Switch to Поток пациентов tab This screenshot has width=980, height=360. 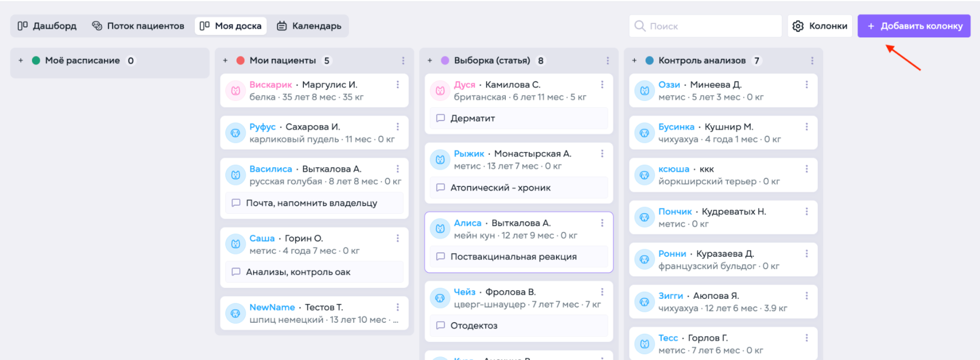[138, 26]
